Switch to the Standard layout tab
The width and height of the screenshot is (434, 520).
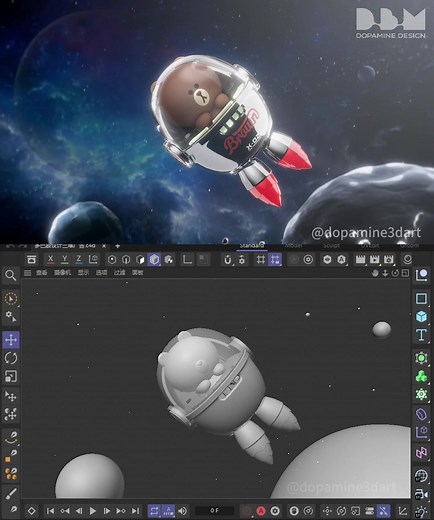coord(252,246)
